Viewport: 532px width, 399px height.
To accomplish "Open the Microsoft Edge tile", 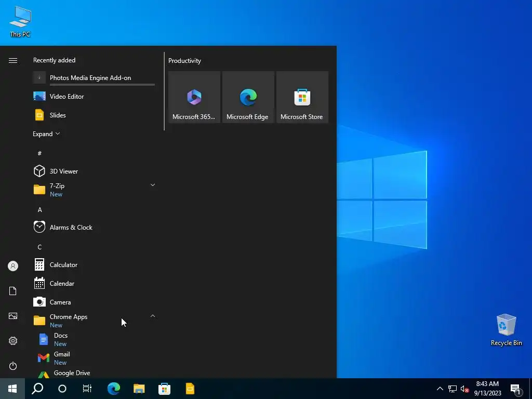I will [248, 97].
